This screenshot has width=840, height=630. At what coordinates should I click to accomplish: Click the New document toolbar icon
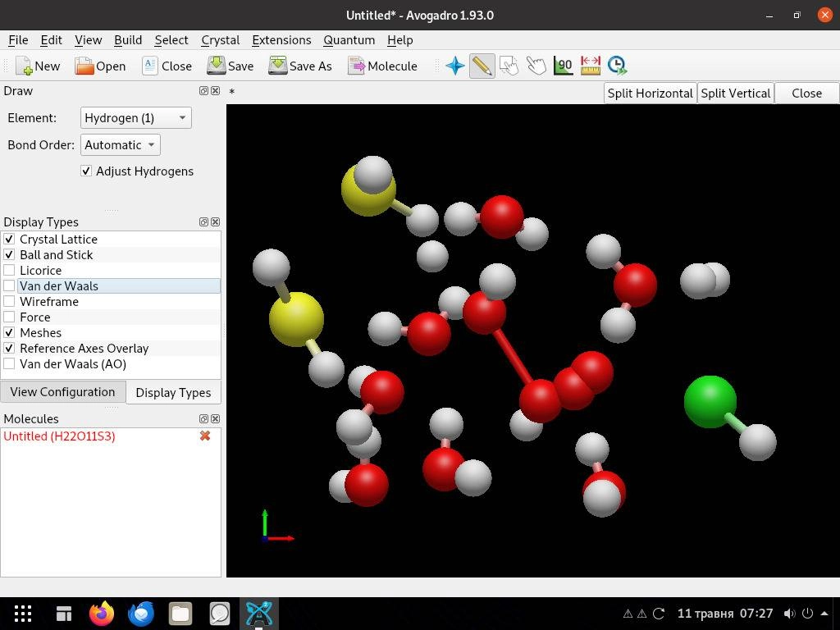24,66
